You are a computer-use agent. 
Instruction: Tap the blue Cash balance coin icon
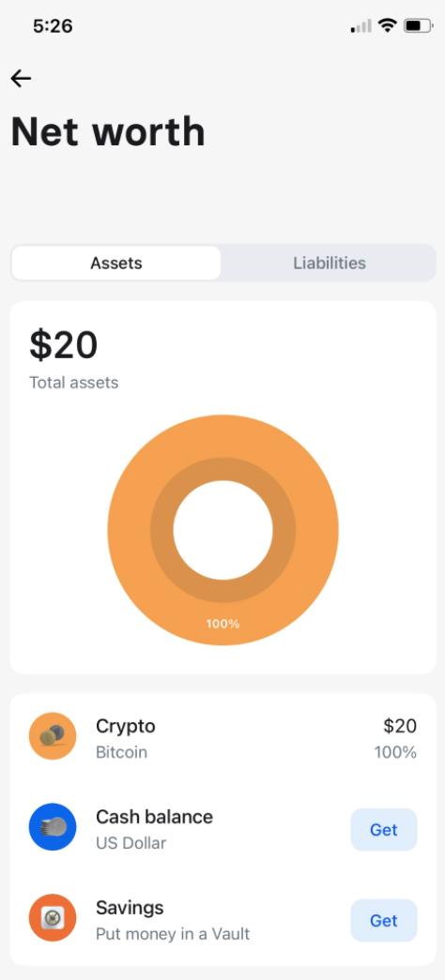click(53, 827)
